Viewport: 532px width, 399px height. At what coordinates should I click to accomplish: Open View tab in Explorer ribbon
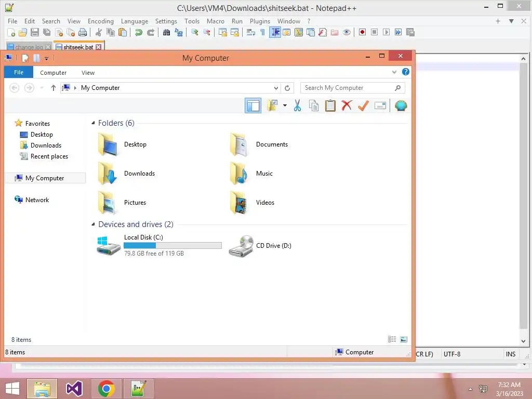(88, 73)
